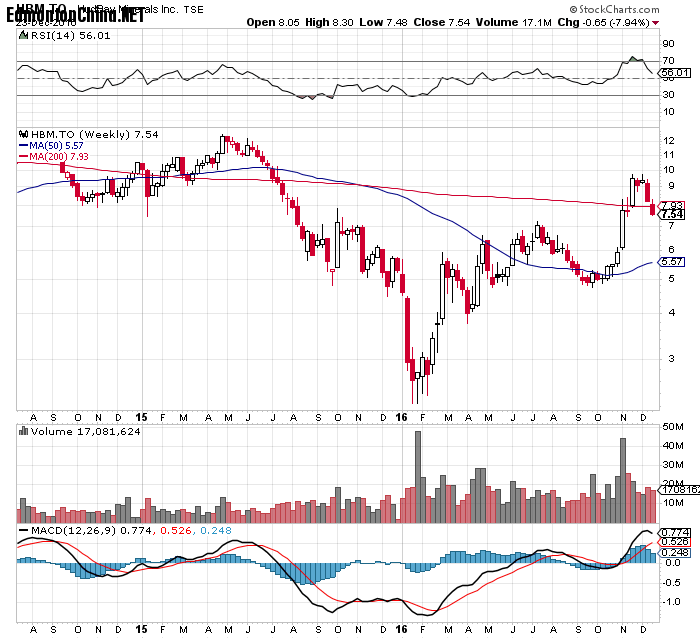Viewport: 700px width, 639px height.
Task: Click the Low 7.48 value
Action: coord(383,22)
